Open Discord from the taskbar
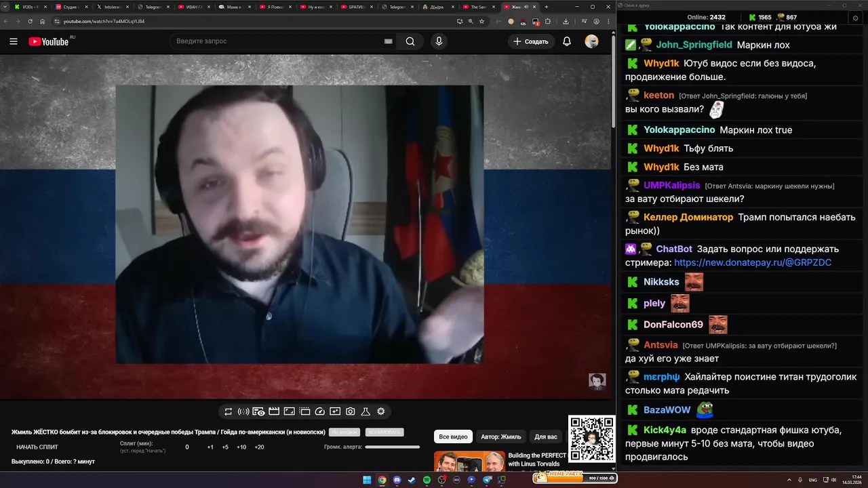Viewport: 868px width, 488px height. (x=397, y=480)
